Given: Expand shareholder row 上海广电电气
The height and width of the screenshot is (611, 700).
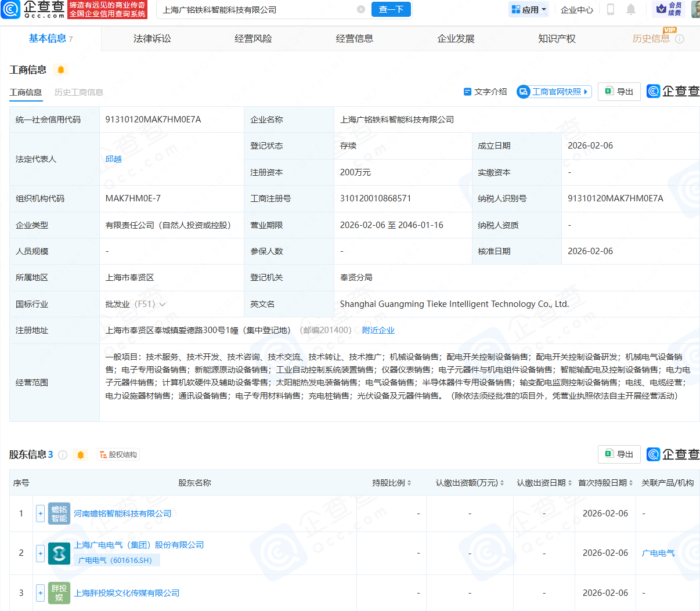Looking at the screenshot, I should [x=40, y=553].
